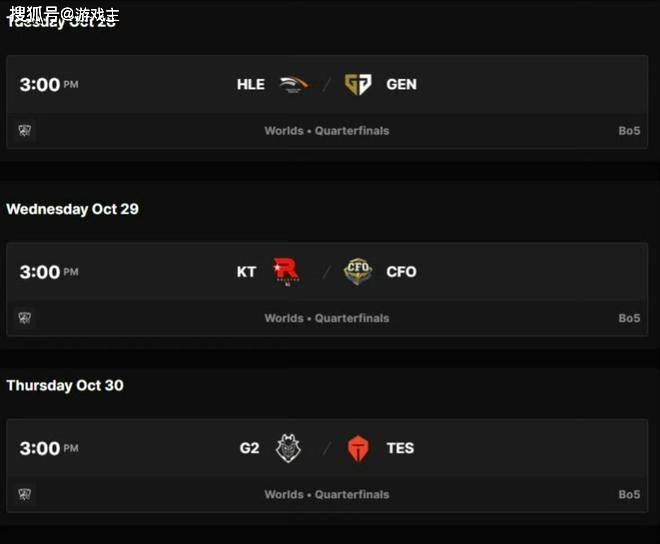The width and height of the screenshot is (660, 544).
Task: Select the KT team name
Action: 246,271
